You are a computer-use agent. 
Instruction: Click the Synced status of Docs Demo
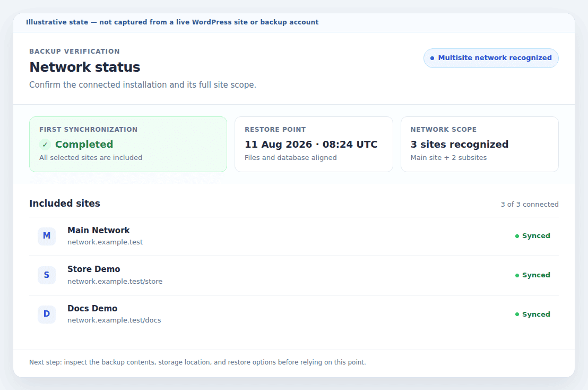pos(532,314)
